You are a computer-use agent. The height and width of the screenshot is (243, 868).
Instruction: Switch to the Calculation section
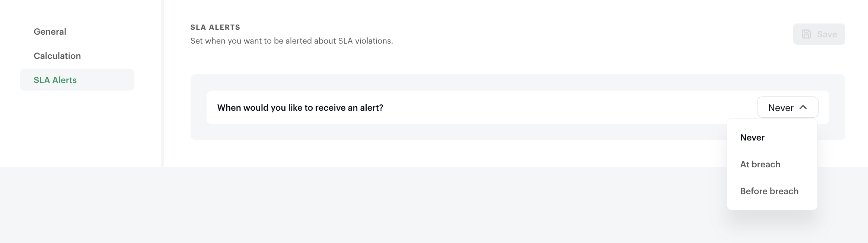(57, 56)
